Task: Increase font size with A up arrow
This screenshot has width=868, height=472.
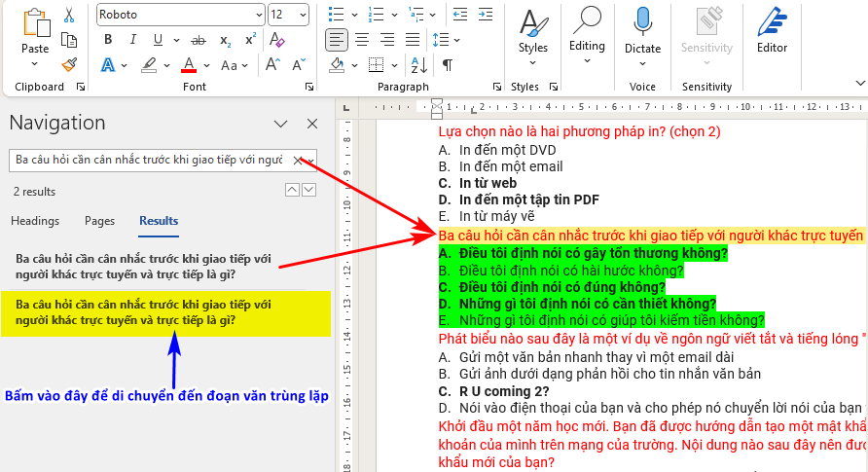Action: click(272, 65)
